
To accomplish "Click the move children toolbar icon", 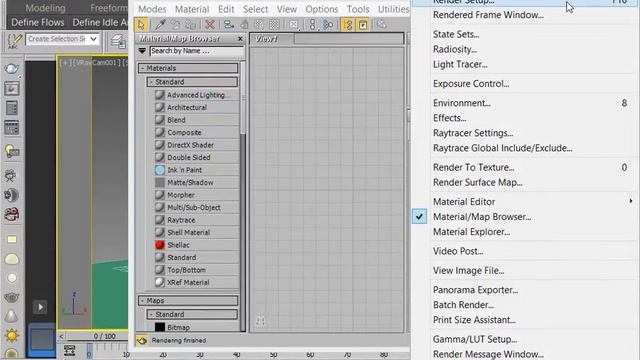I will point(229,24).
